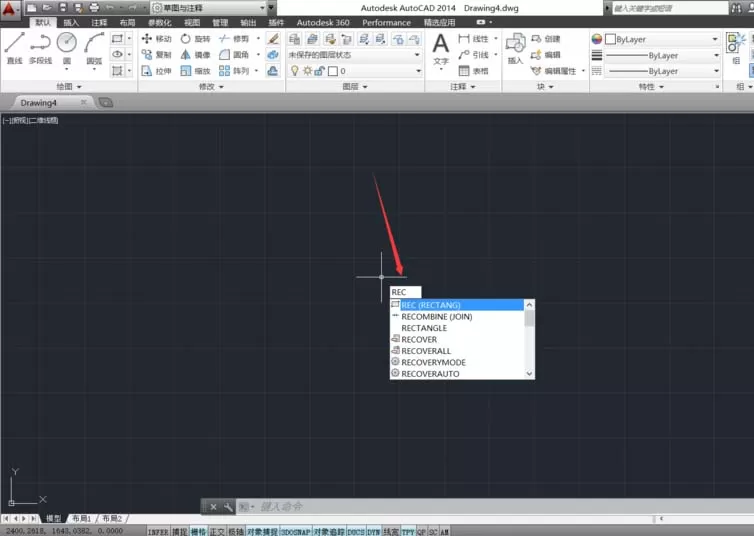This screenshot has width=754, height=536.
Task: Switch to the 布局1 layout tab
Action: coord(82,519)
